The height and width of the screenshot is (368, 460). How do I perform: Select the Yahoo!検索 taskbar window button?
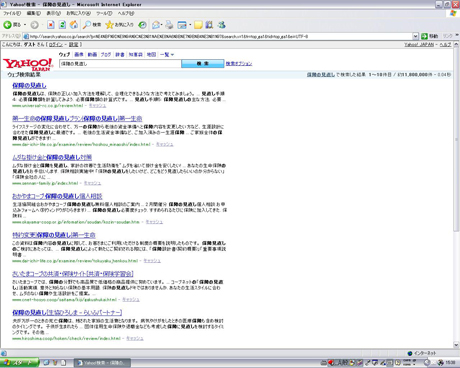[x=103, y=363]
